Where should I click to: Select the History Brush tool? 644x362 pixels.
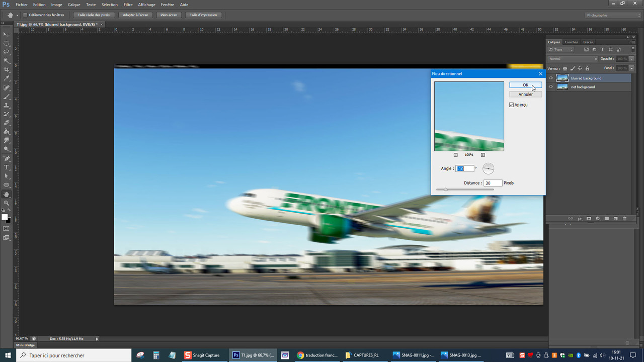7,114
